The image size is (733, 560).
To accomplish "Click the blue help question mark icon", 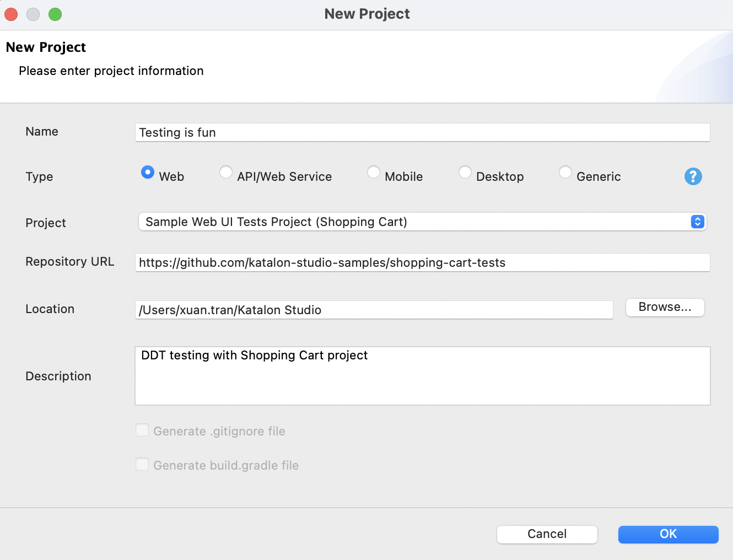I will coord(693,176).
